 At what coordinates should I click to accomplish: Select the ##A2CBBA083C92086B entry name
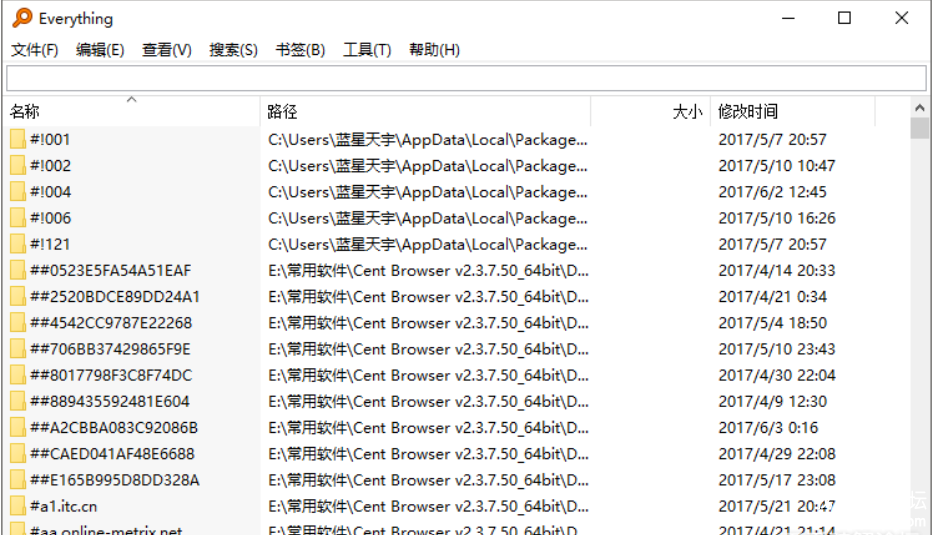click(114, 427)
